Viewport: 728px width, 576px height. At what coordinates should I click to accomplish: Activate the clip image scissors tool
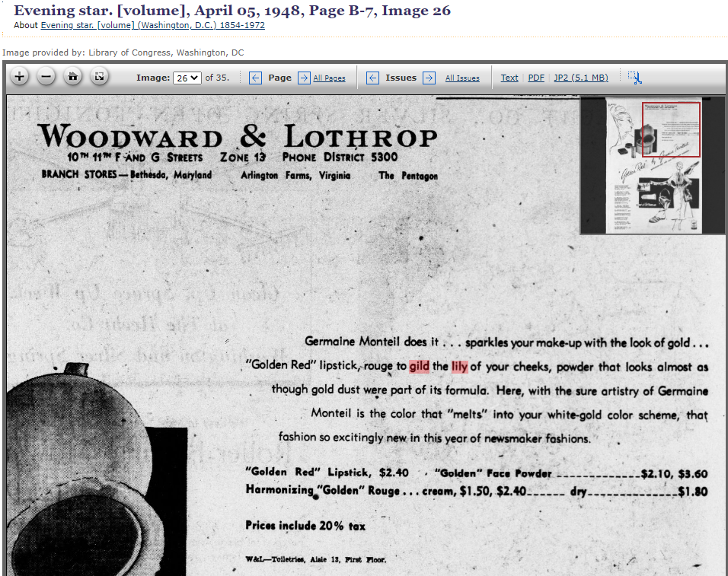[x=634, y=78]
